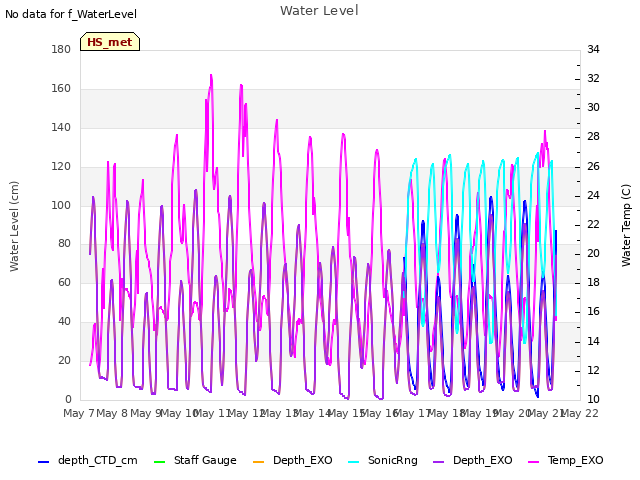Click the orange Depth_EXO legend swatch
The width and height of the screenshot is (640, 480).
(259, 462)
